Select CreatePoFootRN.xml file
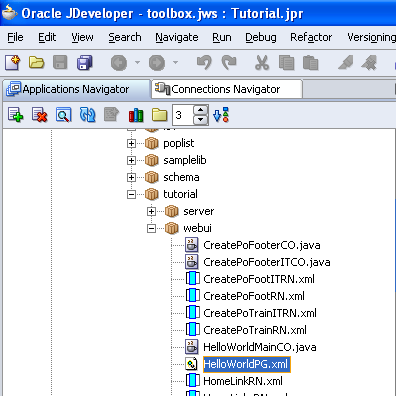396x396 pixels. (x=254, y=296)
